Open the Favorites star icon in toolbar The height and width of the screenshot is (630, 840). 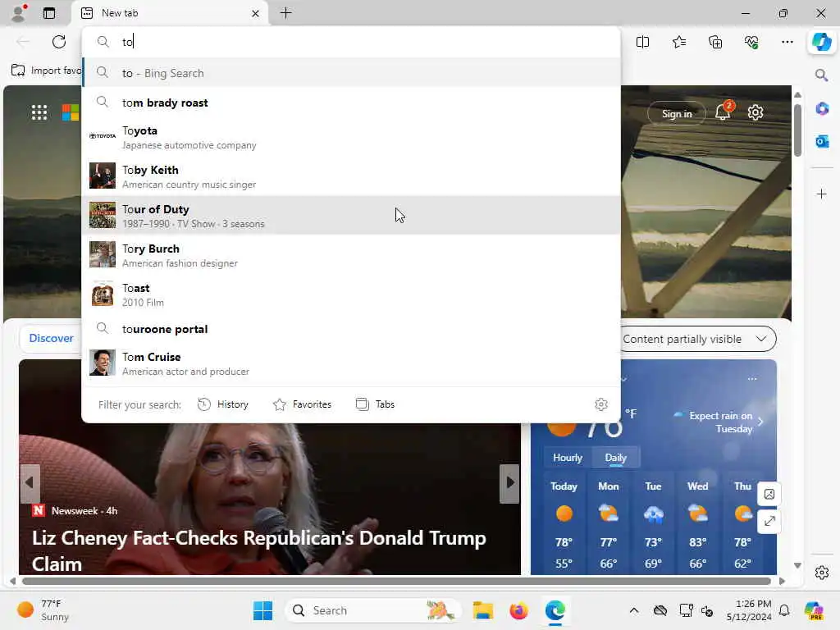click(x=678, y=42)
